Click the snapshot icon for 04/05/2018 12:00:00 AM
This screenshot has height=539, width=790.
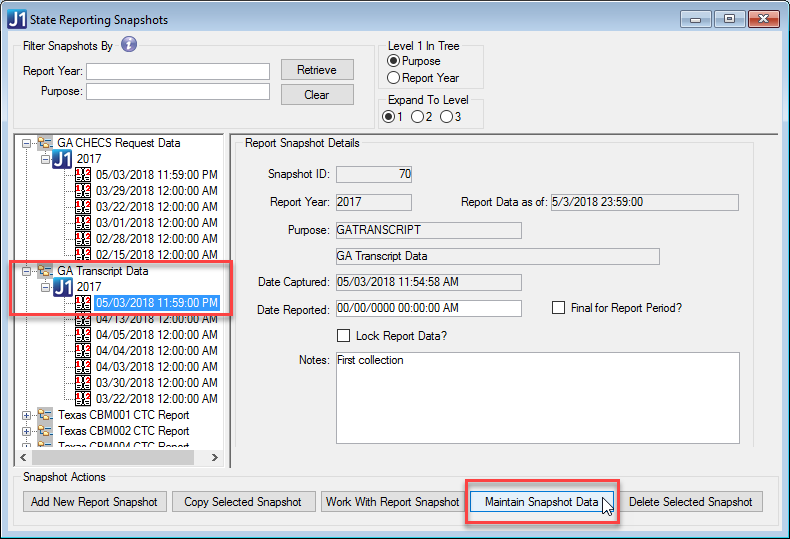point(84,335)
